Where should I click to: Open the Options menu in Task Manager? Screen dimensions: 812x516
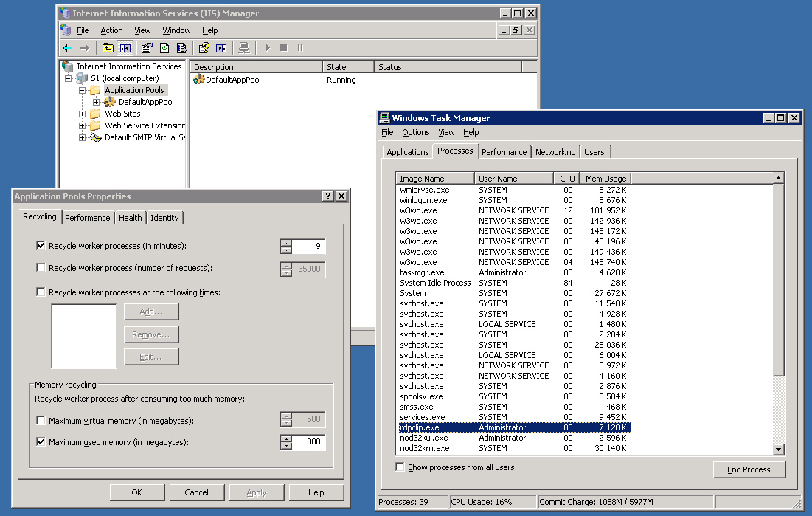416,132
